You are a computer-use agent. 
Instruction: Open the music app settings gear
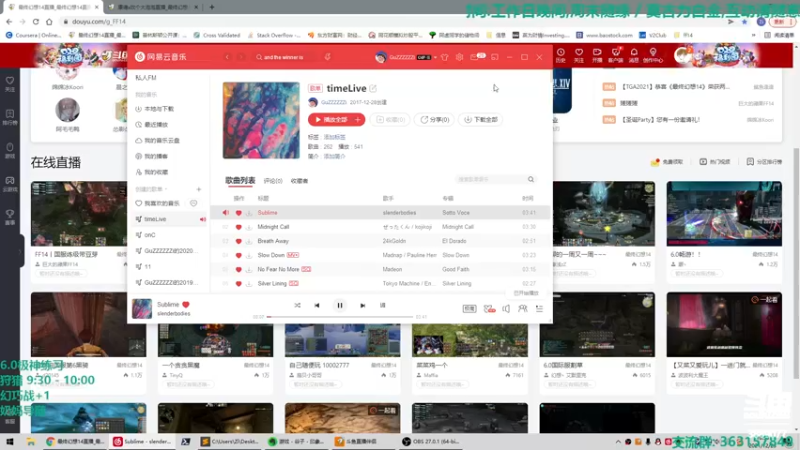click(459, 57)
